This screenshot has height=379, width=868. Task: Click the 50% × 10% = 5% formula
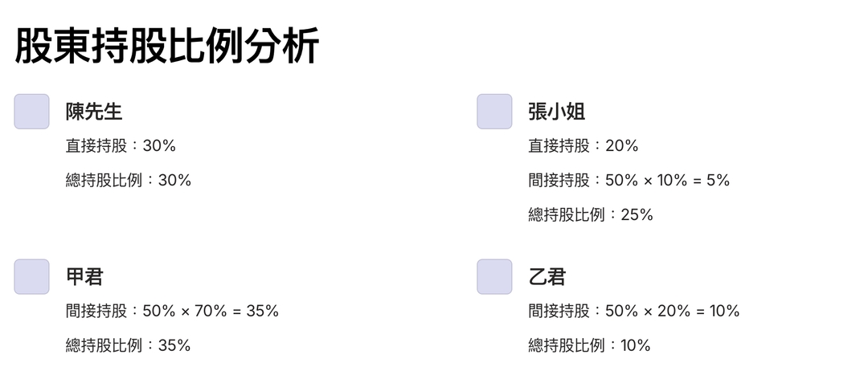pos(667,181)
